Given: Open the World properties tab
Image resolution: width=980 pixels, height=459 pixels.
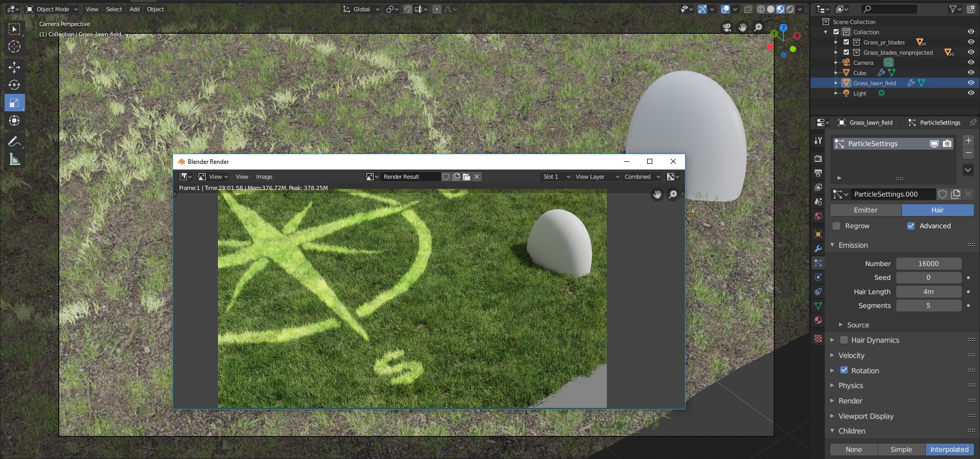Looking at the screenshot, I should point(818,215).
